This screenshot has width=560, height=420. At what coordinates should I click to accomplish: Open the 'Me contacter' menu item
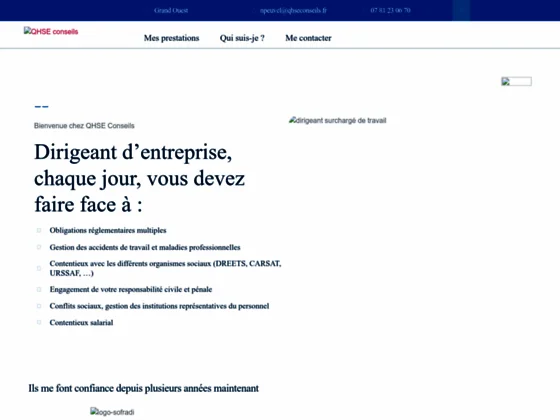308,38
